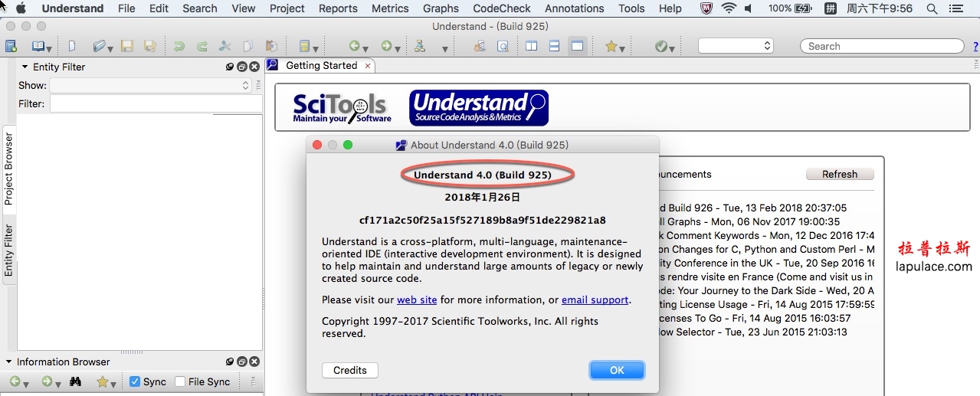Click the green Forward arrow in Information Browser

pos(47,381)
